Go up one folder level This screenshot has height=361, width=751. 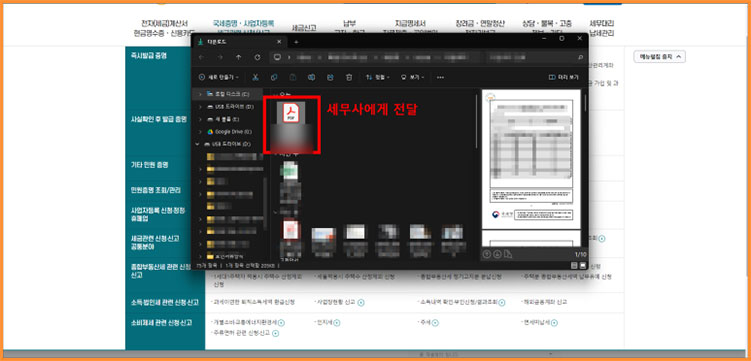[239, 57]
